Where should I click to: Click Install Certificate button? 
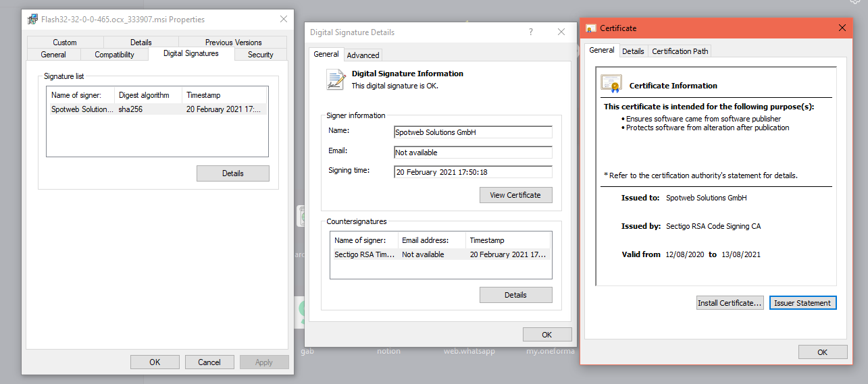(730, 303)
